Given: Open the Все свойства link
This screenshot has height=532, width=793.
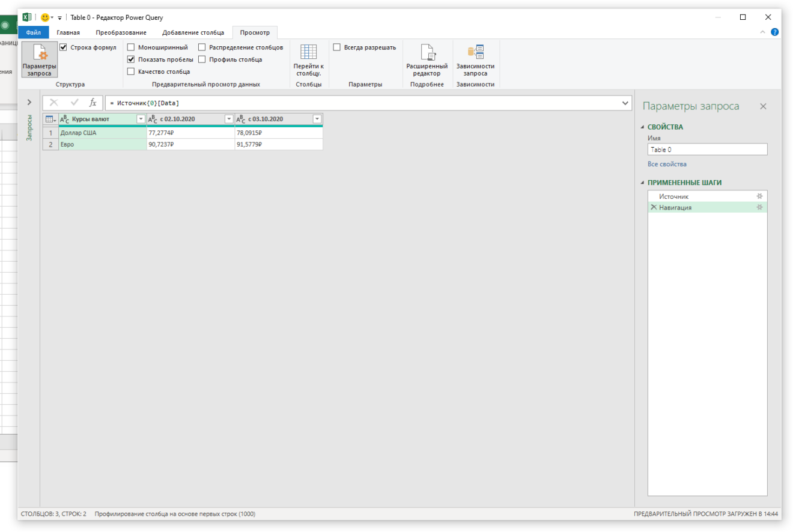Looking at the screenshot, I should click(x=667, y=164).
